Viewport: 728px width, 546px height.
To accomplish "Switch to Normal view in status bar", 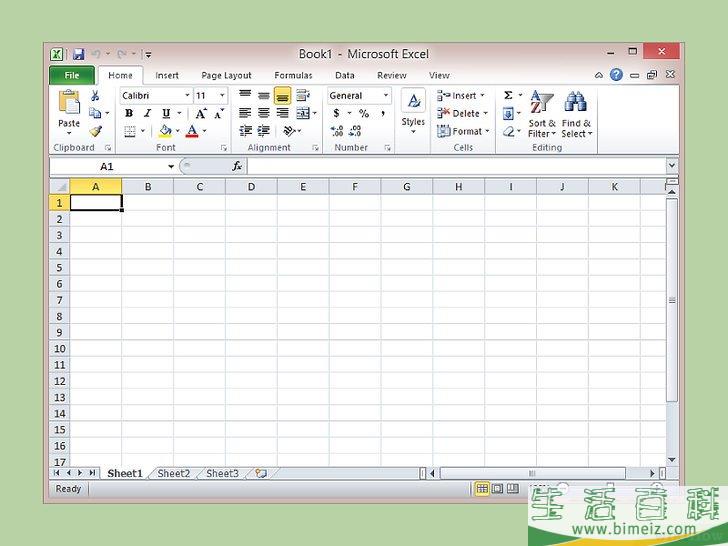I will (x=482, y=488).
